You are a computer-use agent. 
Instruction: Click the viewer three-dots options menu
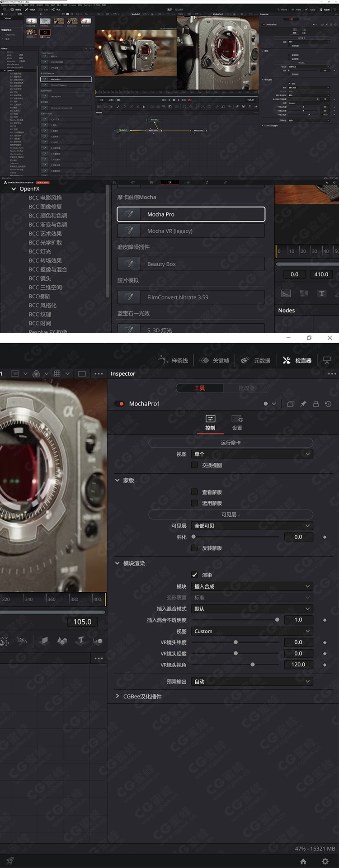click(99, 373)
